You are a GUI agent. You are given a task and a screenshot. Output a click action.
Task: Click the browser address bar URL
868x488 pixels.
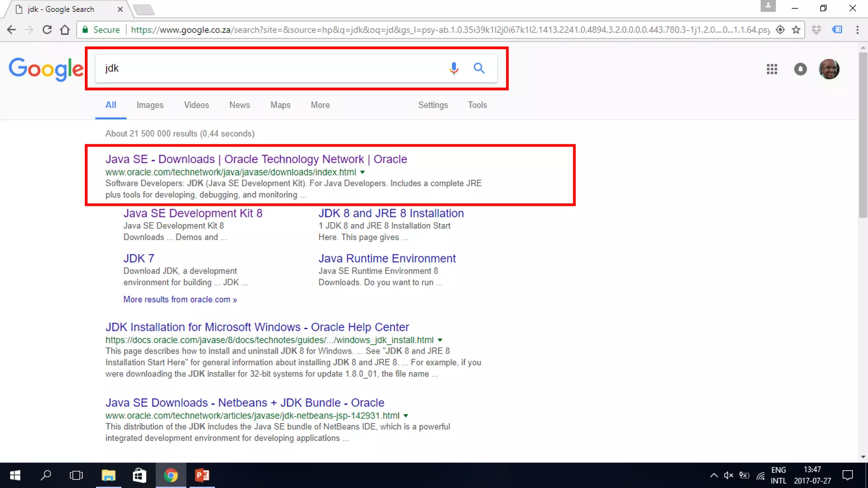[450, 30]
